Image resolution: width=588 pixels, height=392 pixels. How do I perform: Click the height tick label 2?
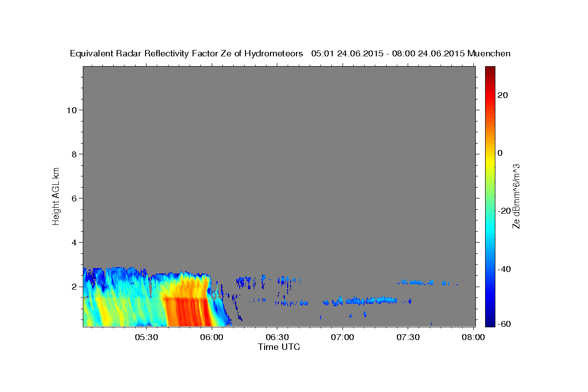74,286
